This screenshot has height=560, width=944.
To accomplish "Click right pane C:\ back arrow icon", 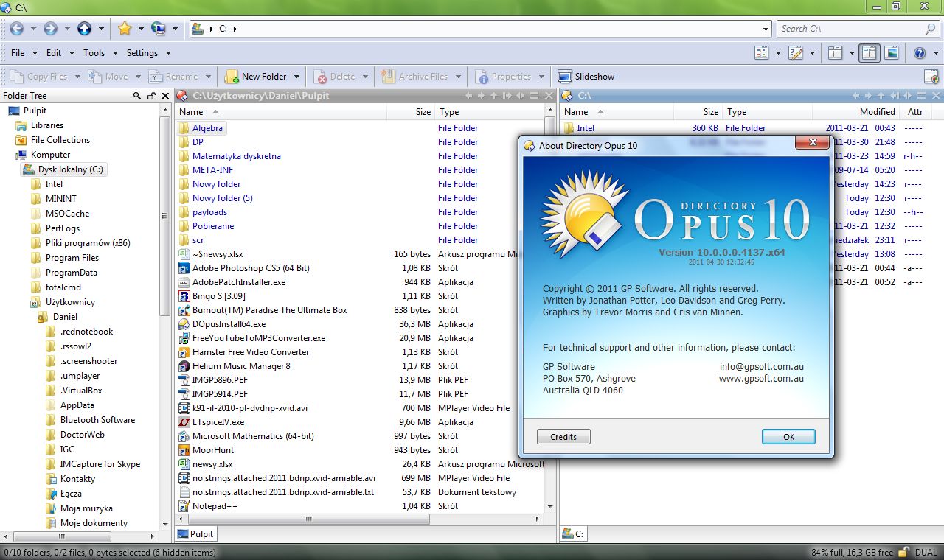I will point(855,96).
